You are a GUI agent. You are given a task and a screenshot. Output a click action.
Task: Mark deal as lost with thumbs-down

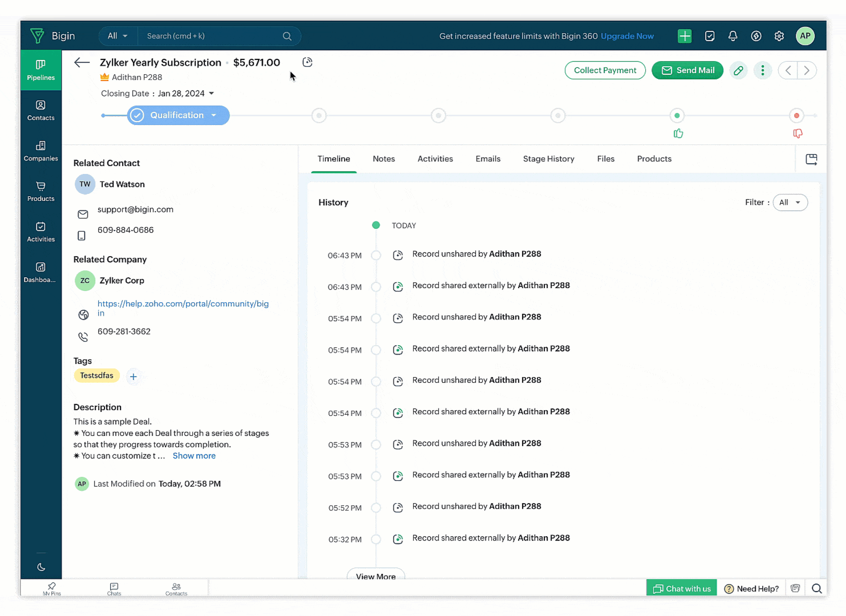click(798, 133)
